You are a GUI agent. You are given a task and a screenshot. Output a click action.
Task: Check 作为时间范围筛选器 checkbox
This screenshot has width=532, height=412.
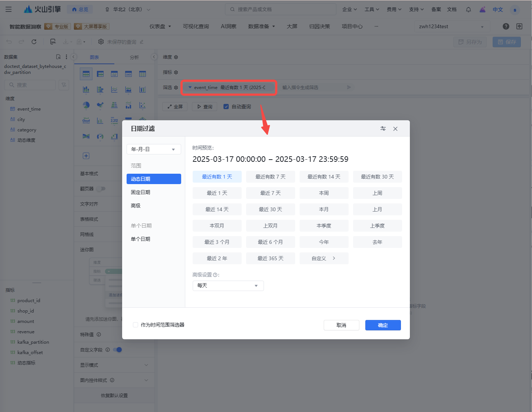[x=136, y=325]
